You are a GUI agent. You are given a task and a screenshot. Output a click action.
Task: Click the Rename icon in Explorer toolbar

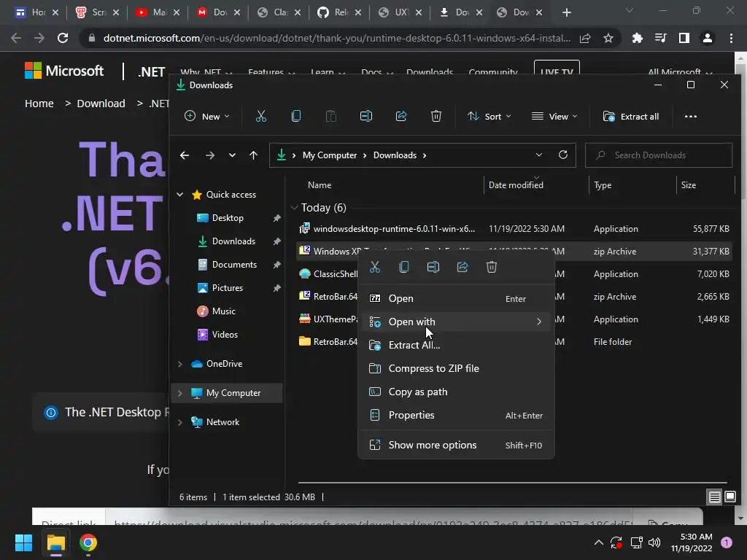(x=366, y=116)
